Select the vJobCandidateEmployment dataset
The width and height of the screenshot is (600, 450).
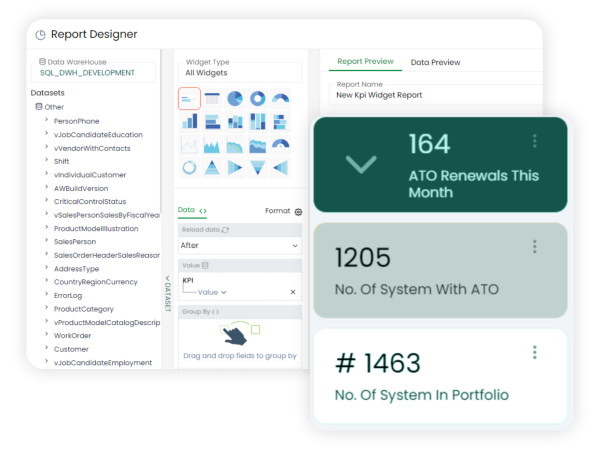pyautogui.click(x=103, y=363)
